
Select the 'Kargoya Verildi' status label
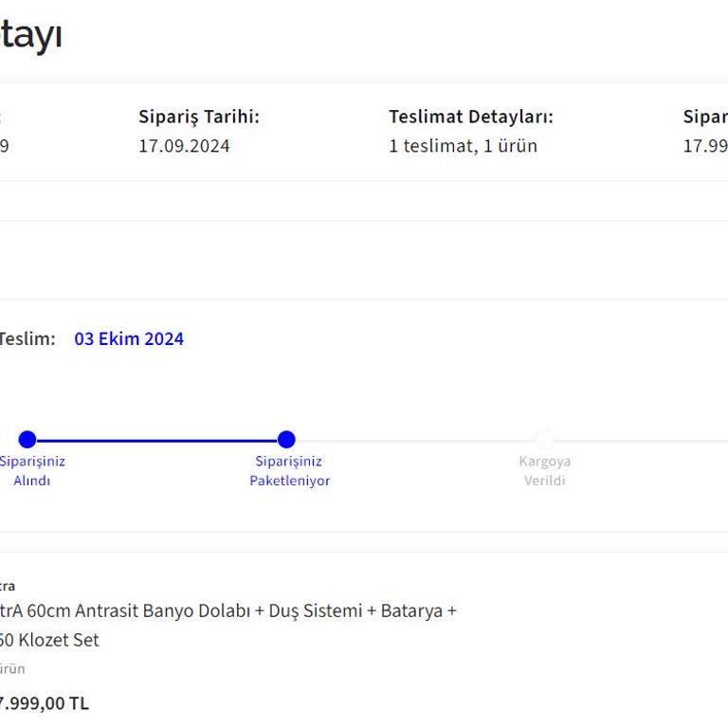pos(544,471)
